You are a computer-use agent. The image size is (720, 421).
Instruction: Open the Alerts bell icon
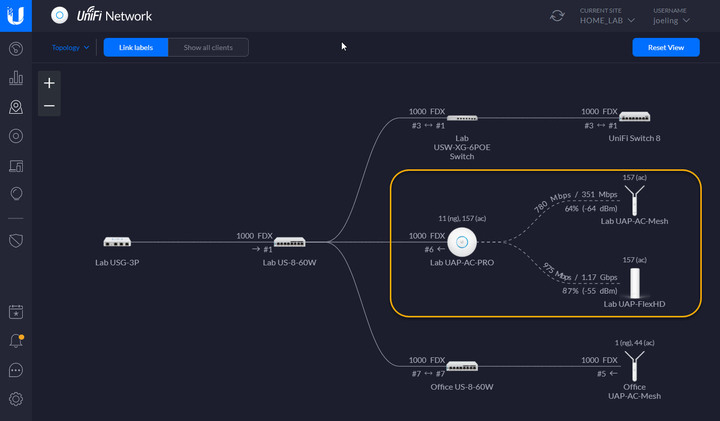tap(16, 341)
